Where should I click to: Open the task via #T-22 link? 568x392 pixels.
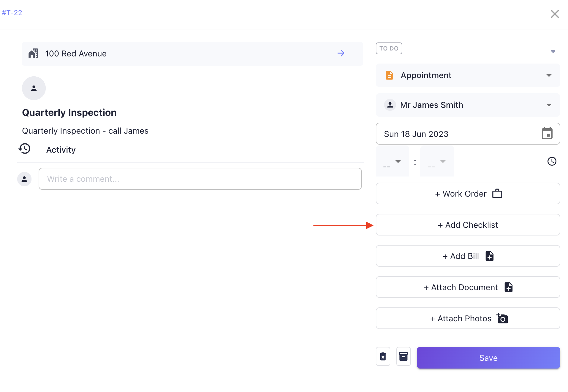click(x=12, y=13)
